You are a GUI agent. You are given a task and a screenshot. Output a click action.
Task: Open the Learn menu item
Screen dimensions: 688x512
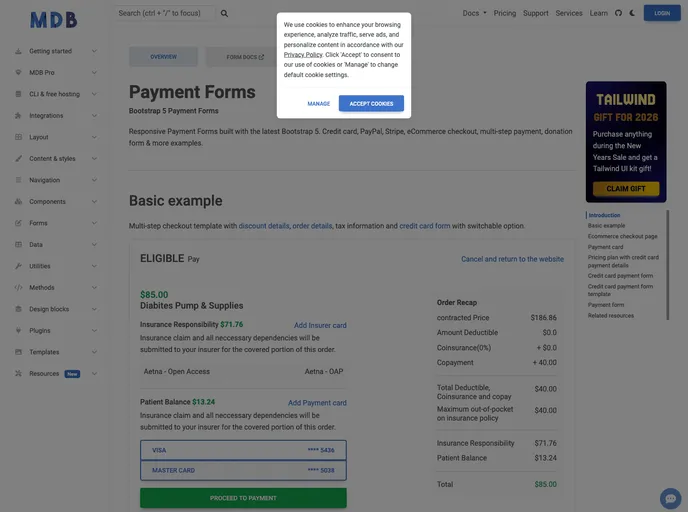[598, 13]
